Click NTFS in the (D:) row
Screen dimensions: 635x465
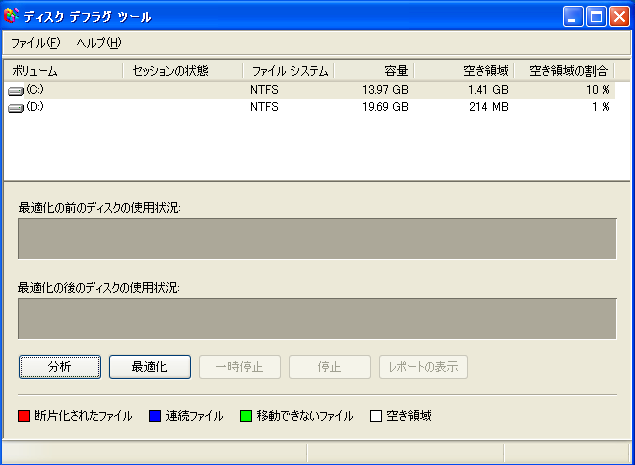click(264, 107)
